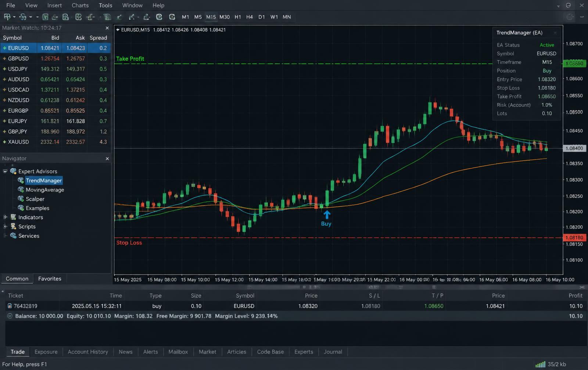Select the H1 timeframe button

(x=238, y=17)
